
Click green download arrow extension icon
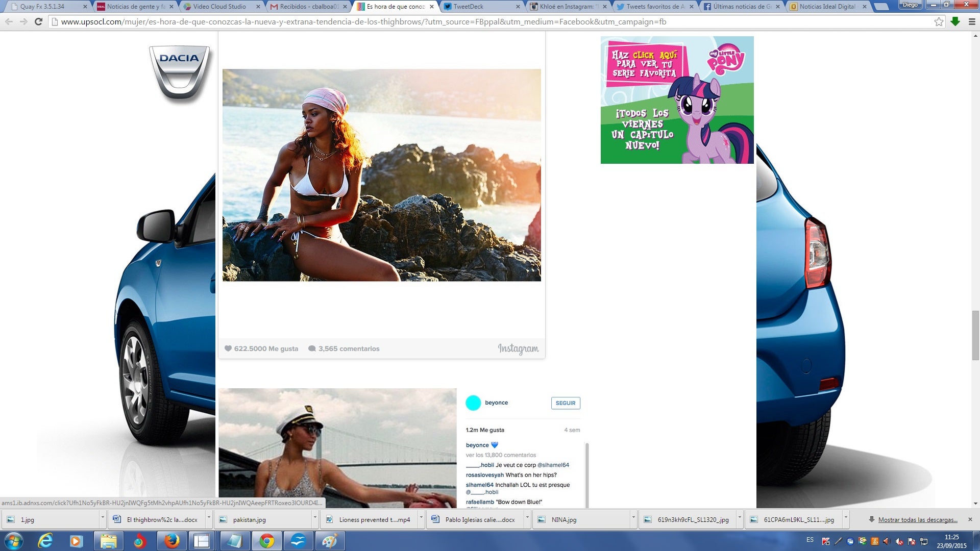pyautogui.click(x=955, y=22)
